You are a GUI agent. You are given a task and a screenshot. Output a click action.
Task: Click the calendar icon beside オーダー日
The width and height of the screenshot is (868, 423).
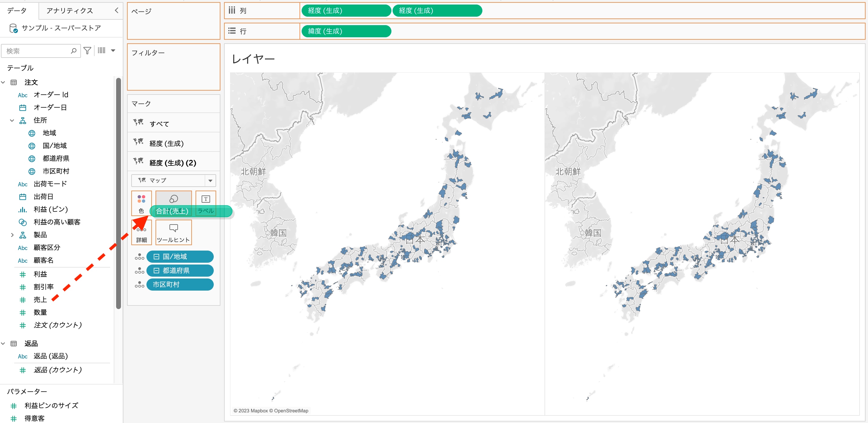(x=22, y=108)
